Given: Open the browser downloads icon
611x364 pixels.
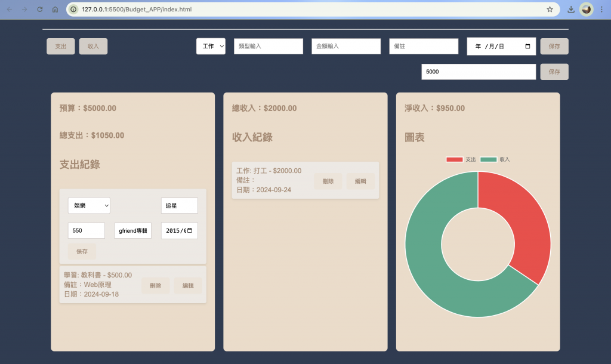Looking at the screenshot, I should pos(571,10).
